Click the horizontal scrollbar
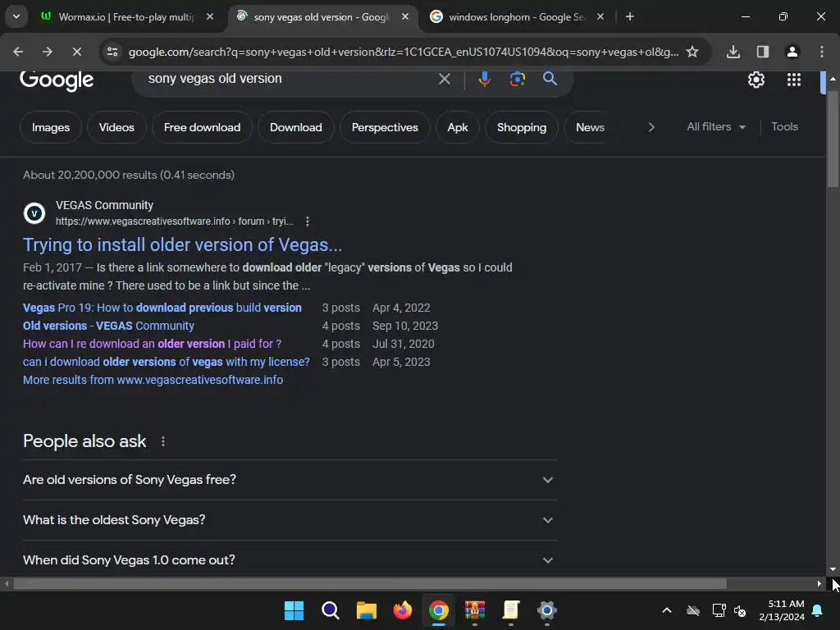The height and width of the screenshot is (630, 840). tap(370, 583)
